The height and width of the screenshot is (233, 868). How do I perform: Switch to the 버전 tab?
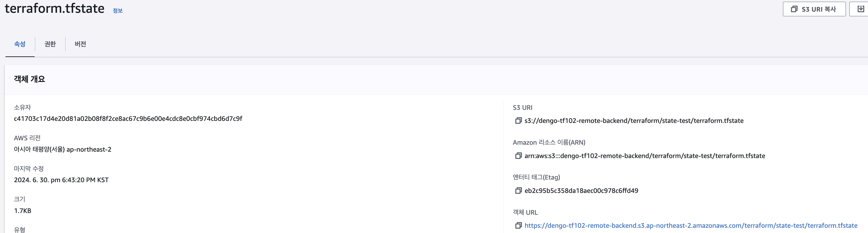point(80,44)
